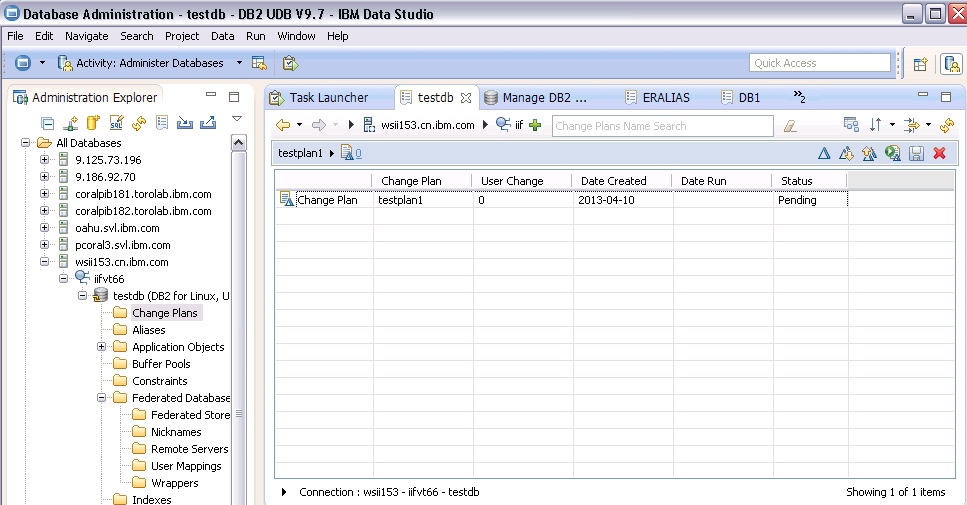Image resolution: width=967 pixels, height=505 pixels.
Task: Select the testplan1 change plan row
Action: pos(561,200)
